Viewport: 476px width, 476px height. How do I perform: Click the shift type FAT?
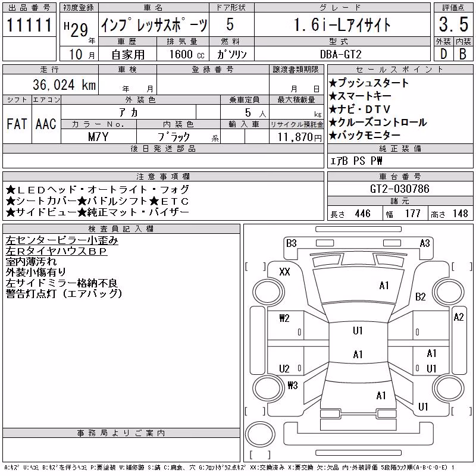[x=17, y=124]
